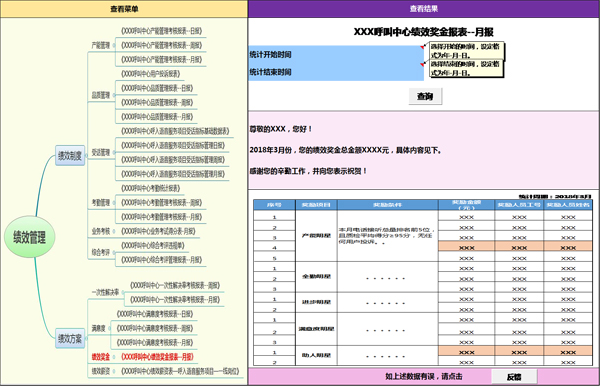Open 业务考试得分表-月报 item

tap(158, 231)
